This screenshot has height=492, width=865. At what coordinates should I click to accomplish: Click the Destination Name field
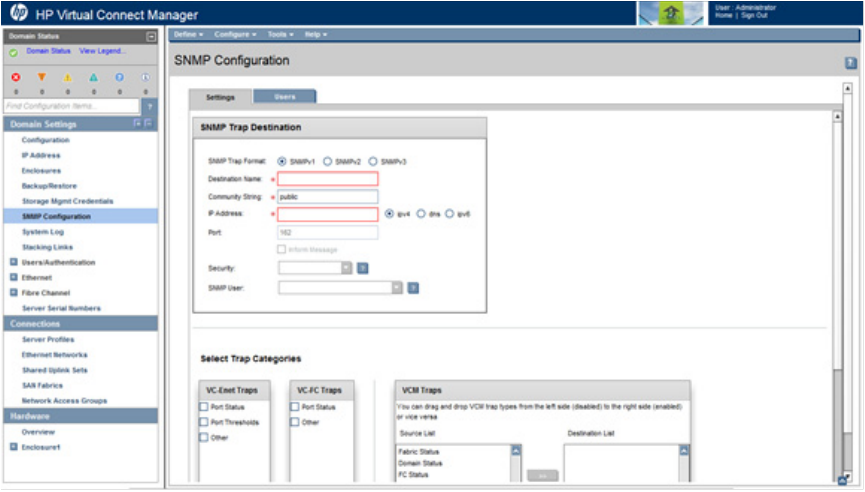tap(328, 179)
